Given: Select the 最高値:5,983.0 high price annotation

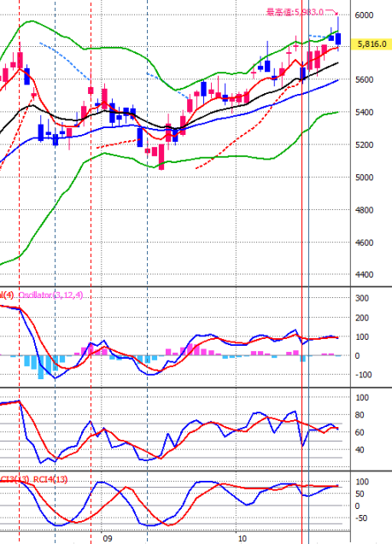Looking at the screenshot, I should (295, 12).
